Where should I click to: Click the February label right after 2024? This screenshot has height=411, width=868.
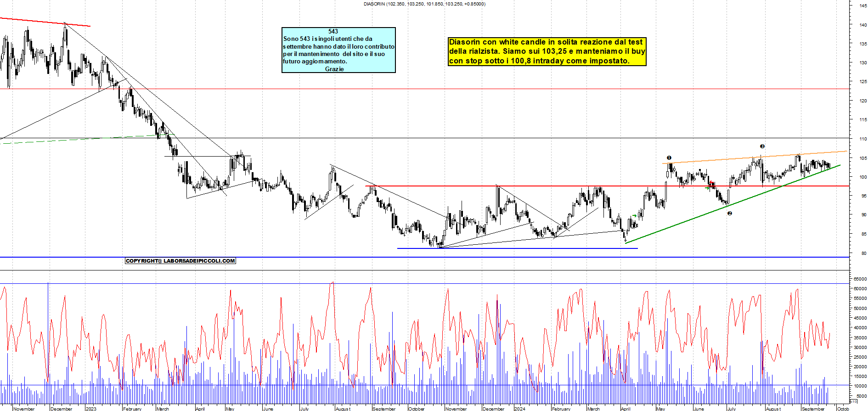coord(561,409)
